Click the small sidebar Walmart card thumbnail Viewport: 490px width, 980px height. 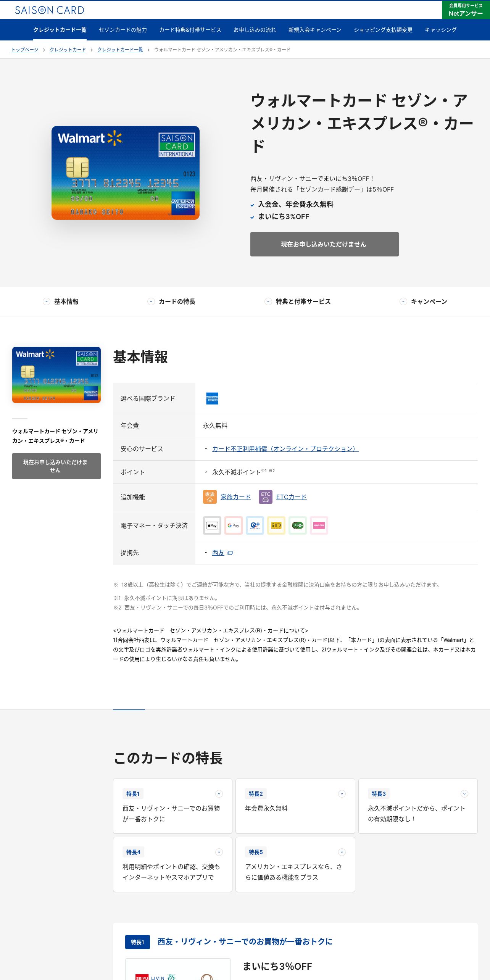click(x=56, y=375)
